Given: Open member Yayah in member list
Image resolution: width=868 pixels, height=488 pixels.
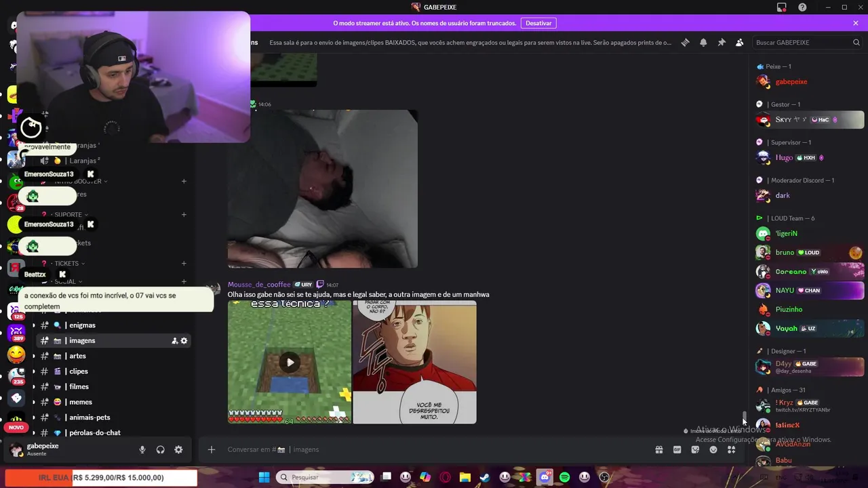Looking at the screenshot, I should 810,328.
